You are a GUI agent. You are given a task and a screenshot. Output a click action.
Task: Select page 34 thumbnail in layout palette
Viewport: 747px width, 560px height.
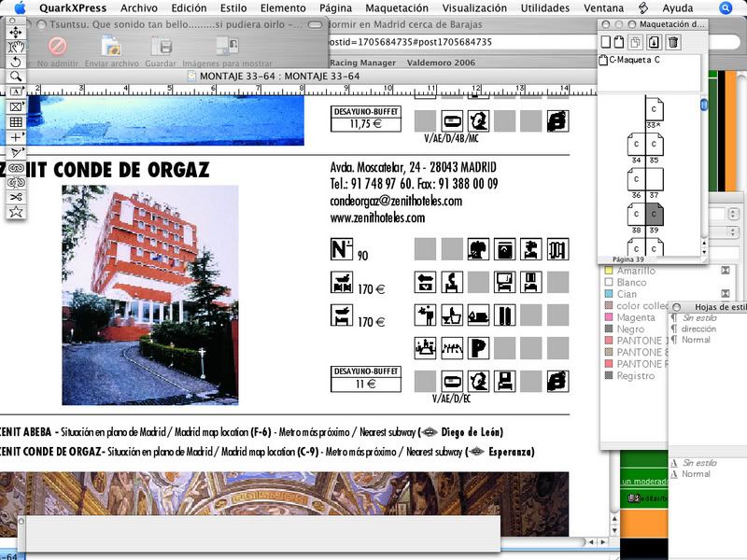[x=637, y=145]
